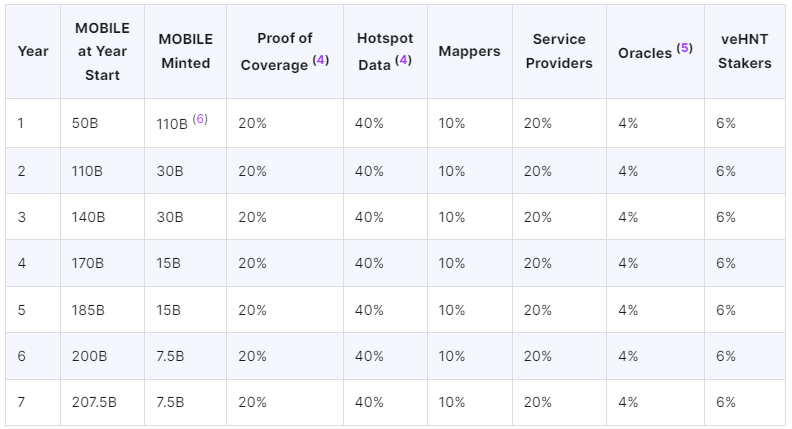The height and width of the screenshot is (429, 792).
Task: Click footnote 4 link next to Proof of Coverage
Action: coord(320,61)
